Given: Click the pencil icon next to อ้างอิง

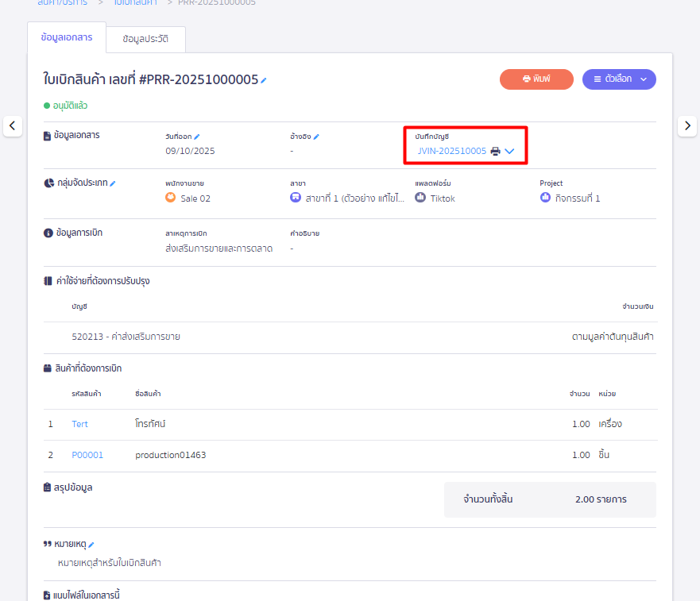Looking at the screenshot, I should coord(315,137).
